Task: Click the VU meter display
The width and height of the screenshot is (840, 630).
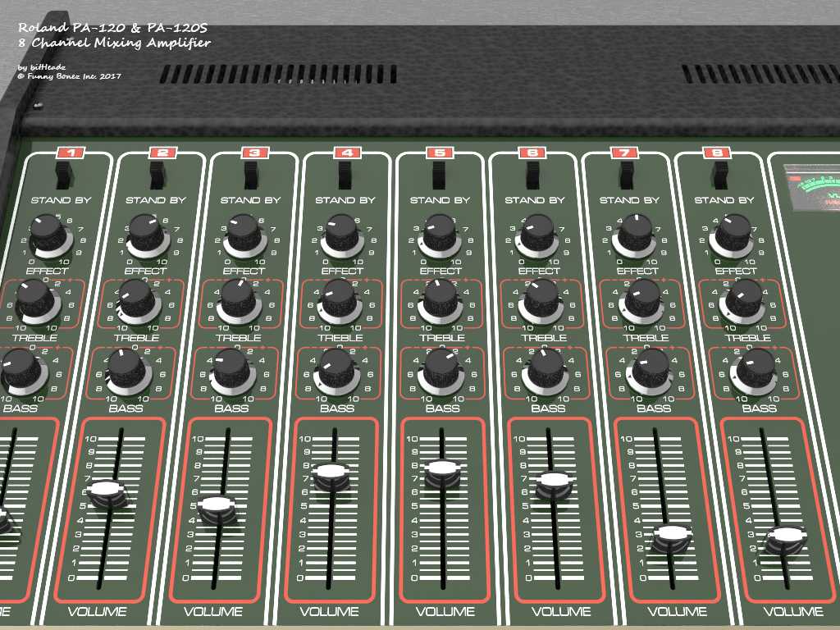Action: click(x=812, y=188)
